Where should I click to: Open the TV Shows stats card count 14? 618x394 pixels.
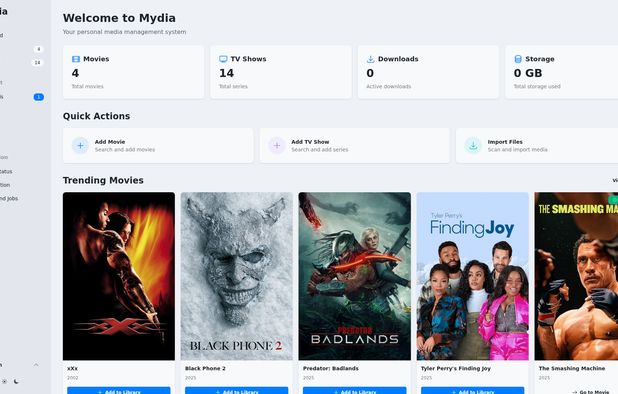(x=281, y=72)
